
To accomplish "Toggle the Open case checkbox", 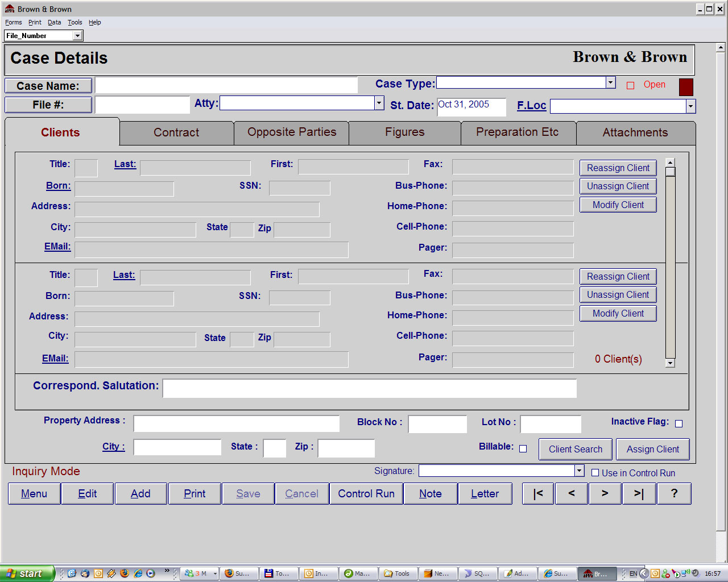I will coord(630,85).
